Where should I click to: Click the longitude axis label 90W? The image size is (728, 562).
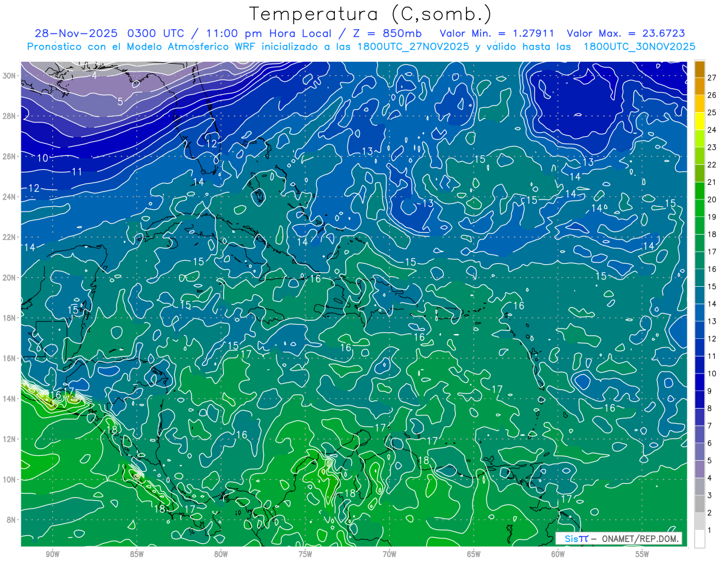(x=52, y=554)
